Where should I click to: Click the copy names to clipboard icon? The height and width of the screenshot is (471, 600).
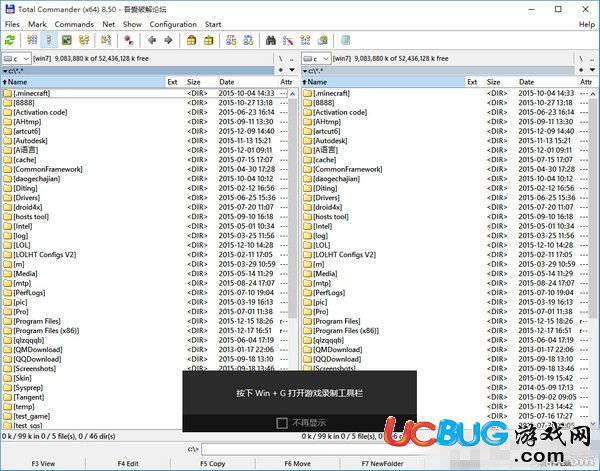point(322,40)
